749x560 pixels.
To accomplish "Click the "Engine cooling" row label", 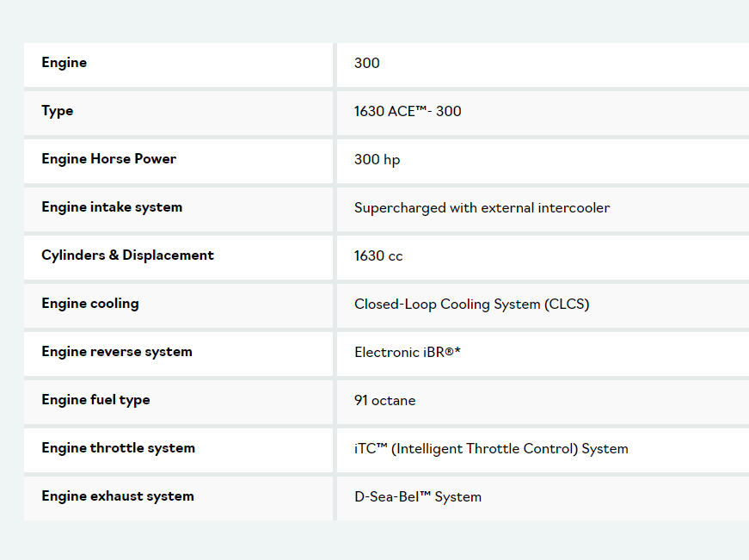I will click(x=90, y=304).
